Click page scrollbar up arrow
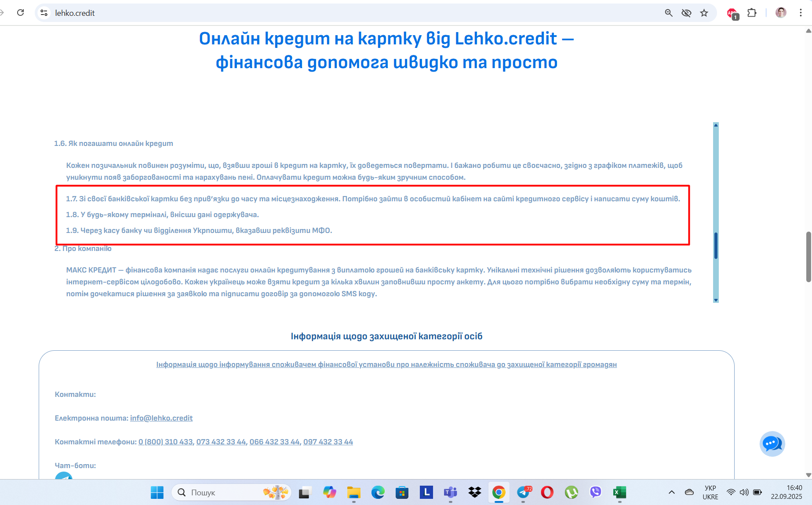The width and height of the screenshot is (812, 505). point(808,31)
